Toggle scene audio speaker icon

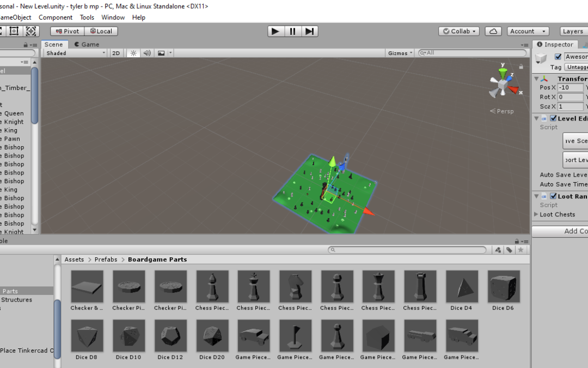pyautogui.click(x=147, y=53)
